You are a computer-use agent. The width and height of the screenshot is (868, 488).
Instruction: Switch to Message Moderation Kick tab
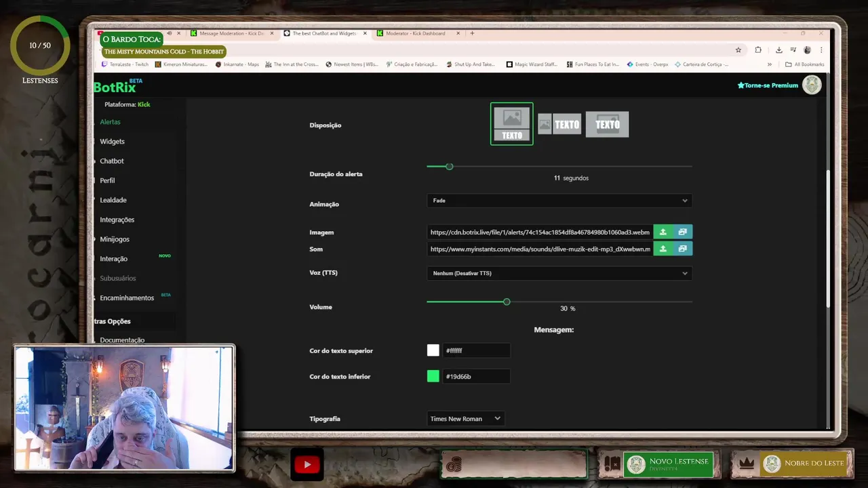click(x=231, y=33)
